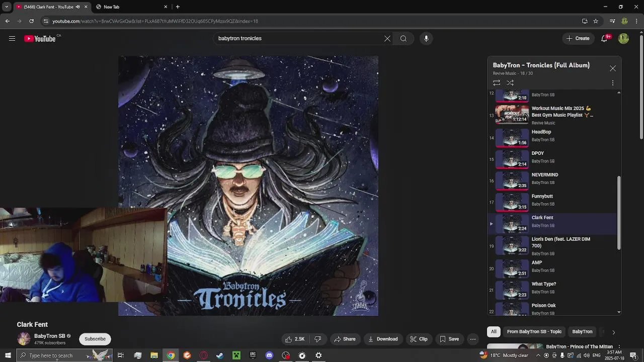Go to YouTube home via logo
This screenshot has width=644, height=362.
[40, 39]
